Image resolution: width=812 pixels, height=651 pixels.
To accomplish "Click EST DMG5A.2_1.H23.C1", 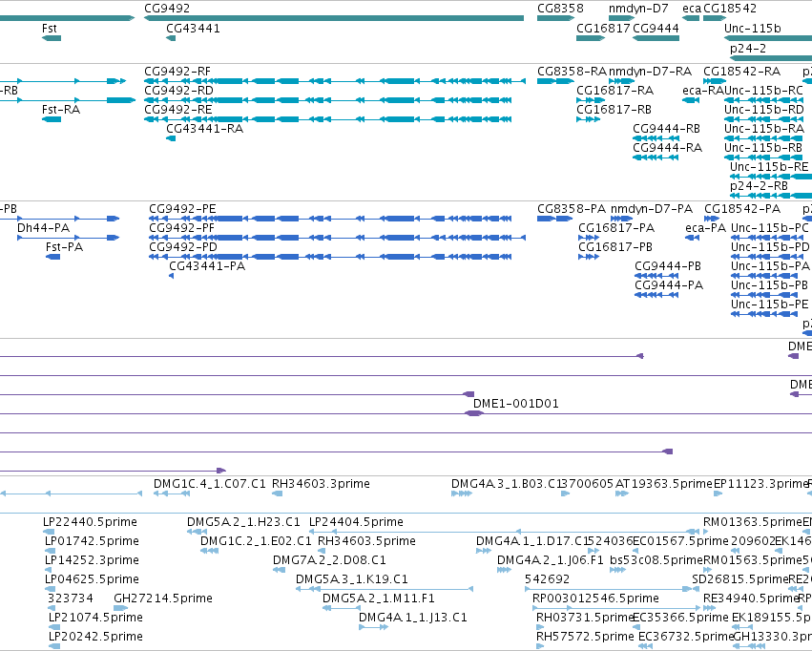I will 243,522.
